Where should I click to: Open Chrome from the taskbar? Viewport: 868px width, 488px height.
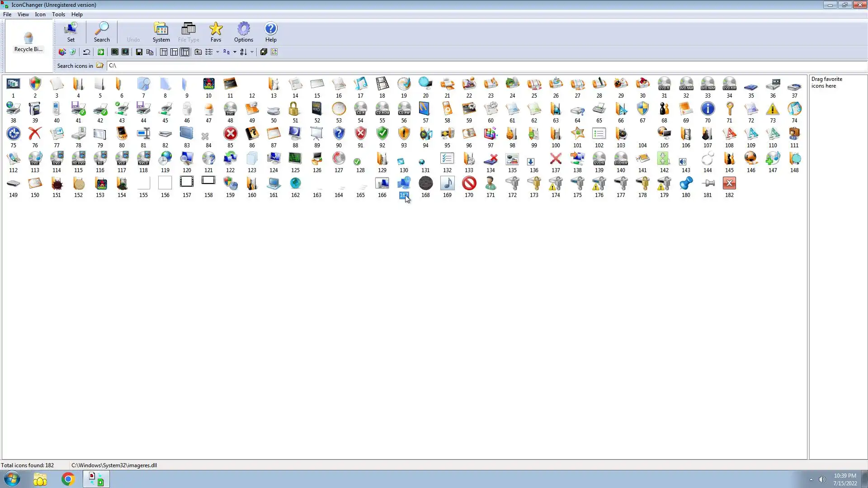coord(68,479)
